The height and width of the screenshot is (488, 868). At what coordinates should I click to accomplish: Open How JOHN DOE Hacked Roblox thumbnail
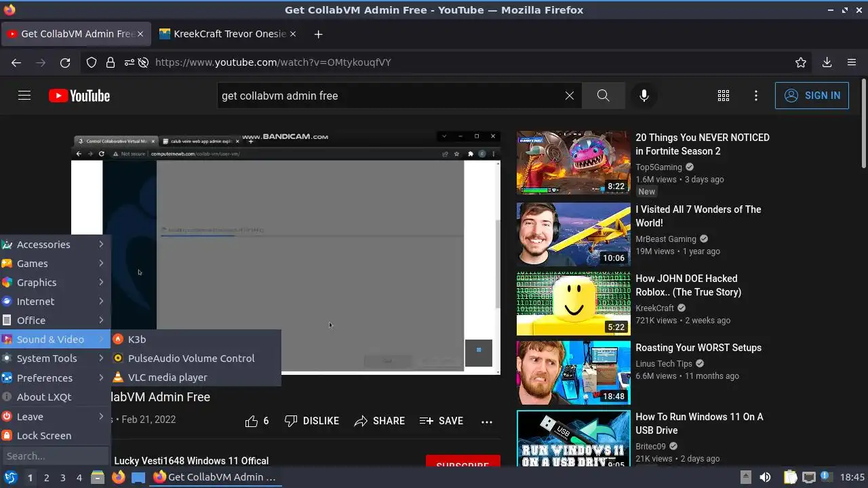pos(573,304)
